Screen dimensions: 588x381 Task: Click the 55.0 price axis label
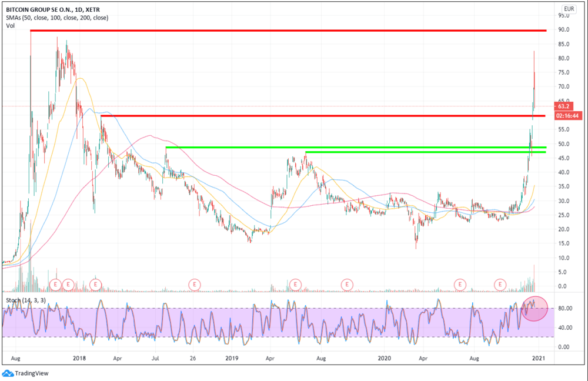pos(564,129)
